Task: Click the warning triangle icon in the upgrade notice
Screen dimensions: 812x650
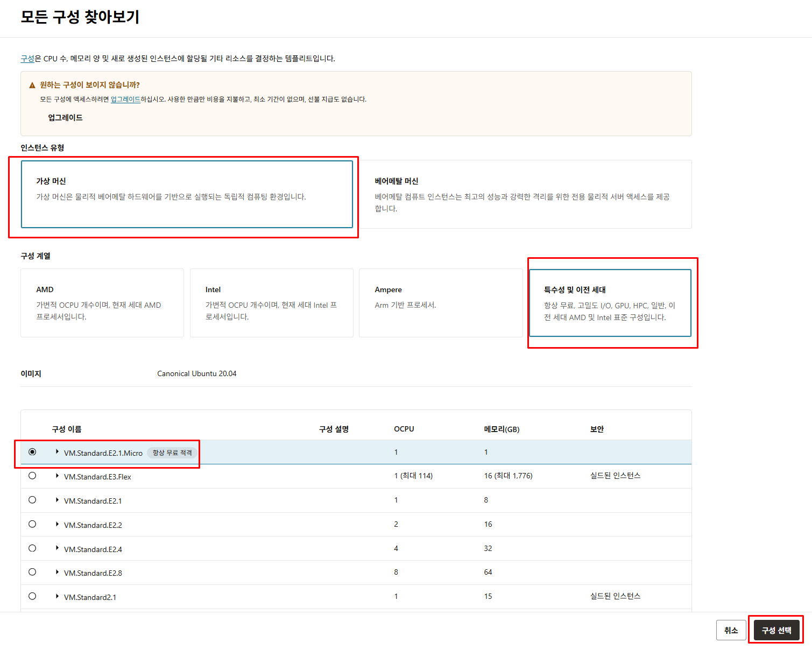Action: [32, 85]
